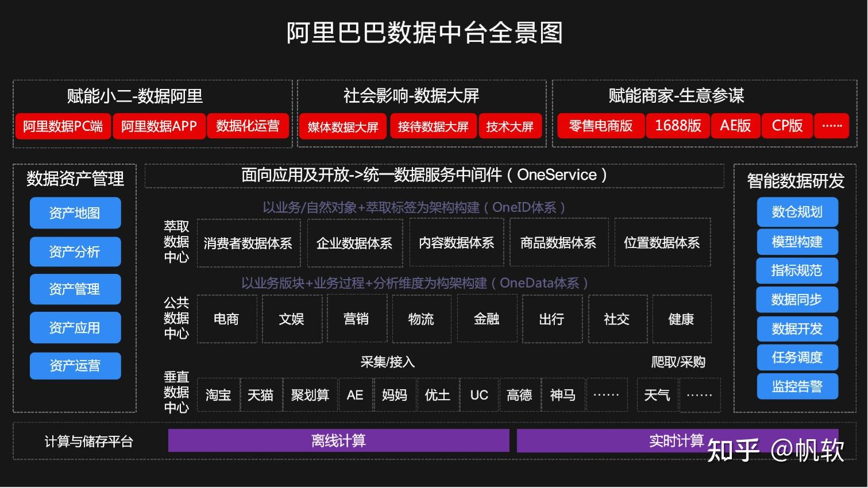
Task: Select the 营销 box
Action: click(357, 319)
